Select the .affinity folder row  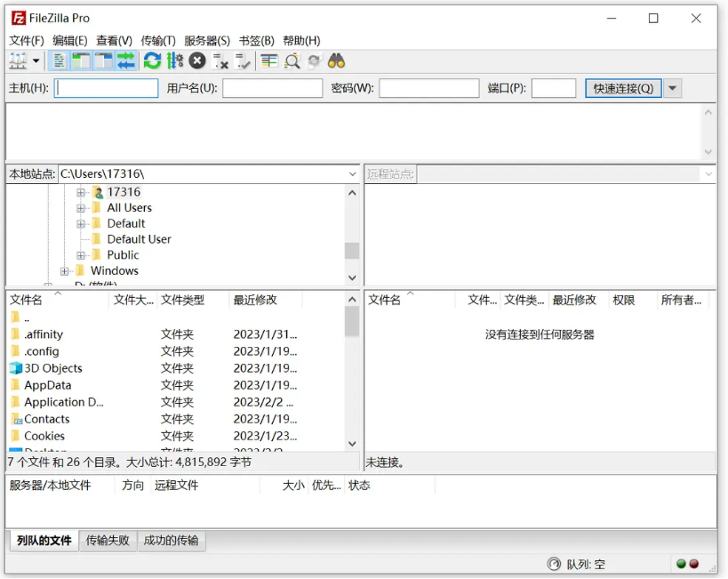click(175, 334)
